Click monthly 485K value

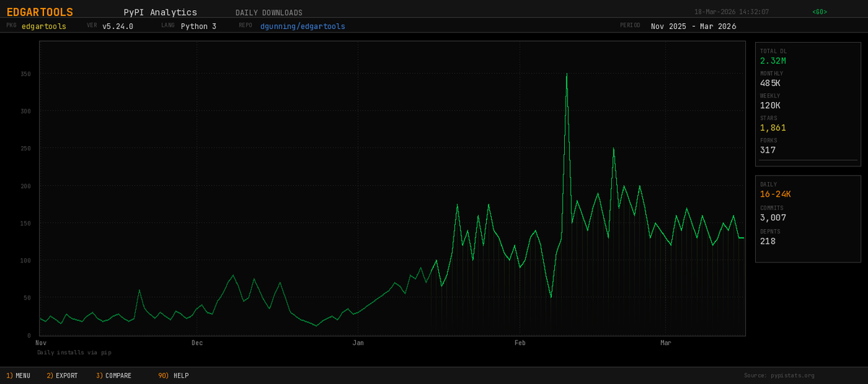770,83
